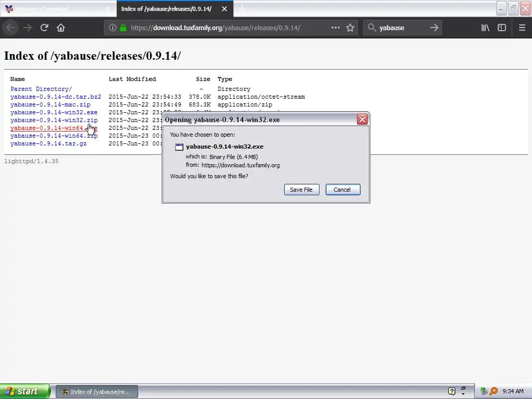Click the Last Modified column header
The image size is (532, 399).
pyautogui.click(x=132, y=79)
